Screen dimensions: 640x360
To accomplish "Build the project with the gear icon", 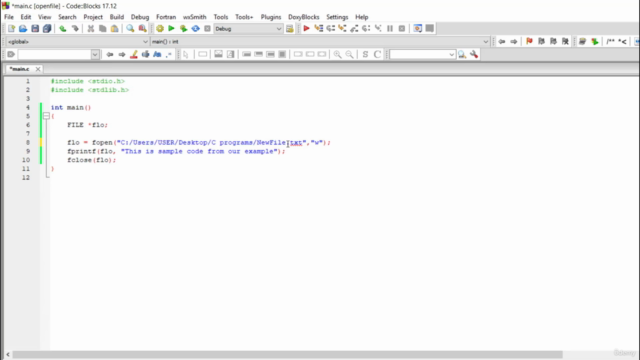I will coord(160,29).
